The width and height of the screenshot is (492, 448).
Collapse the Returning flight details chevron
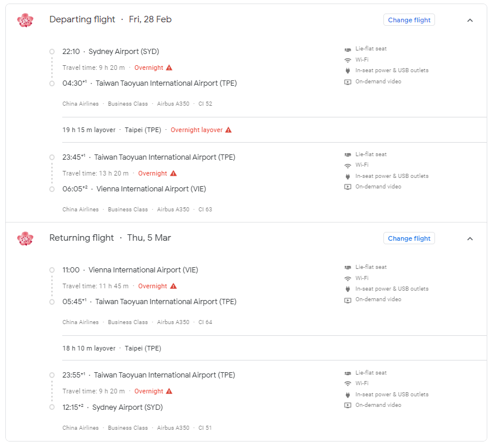pos(470,239)
